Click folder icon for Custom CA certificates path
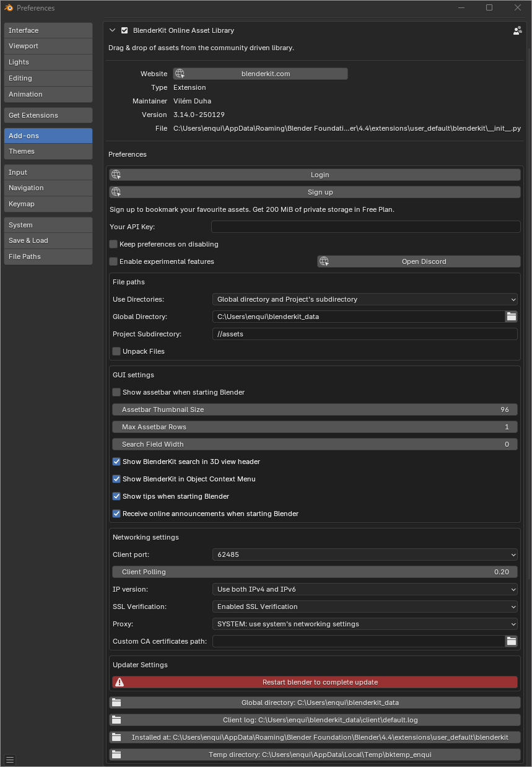 511,641
